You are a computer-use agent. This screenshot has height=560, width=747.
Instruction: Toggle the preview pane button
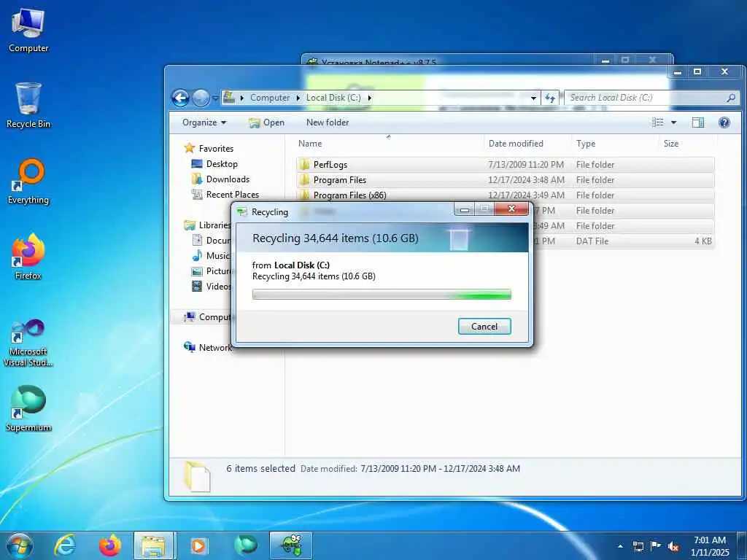(x=697, y=122)
